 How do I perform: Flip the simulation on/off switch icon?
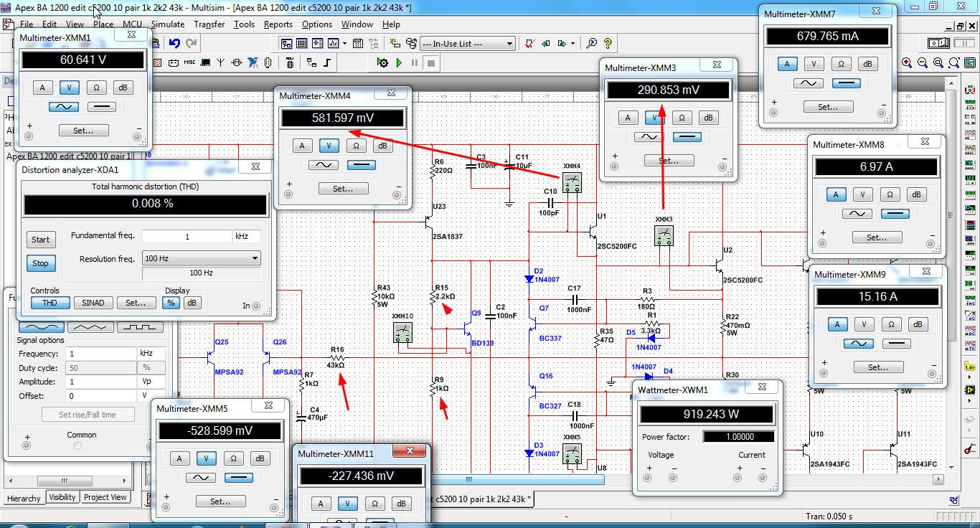(939, 43)
